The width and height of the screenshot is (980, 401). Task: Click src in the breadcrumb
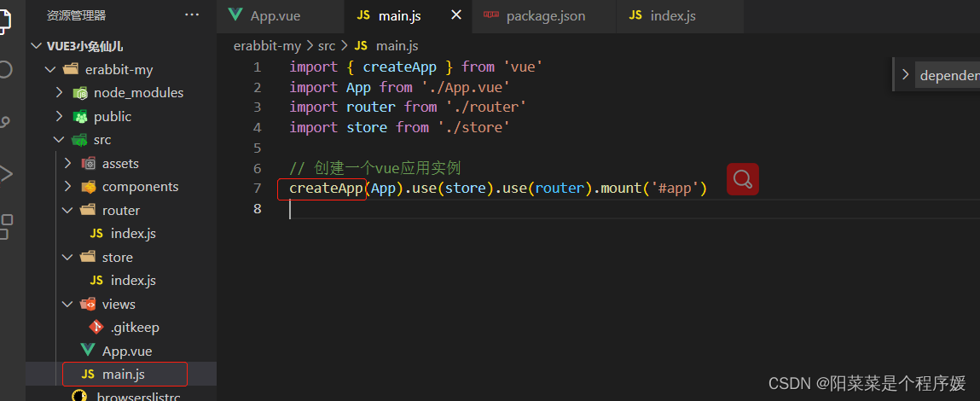[x=327, y=46]
